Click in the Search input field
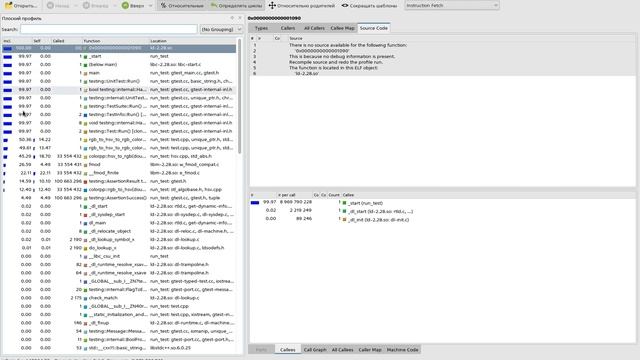This screenshot has width=640, height=360. tap(109, 29)
